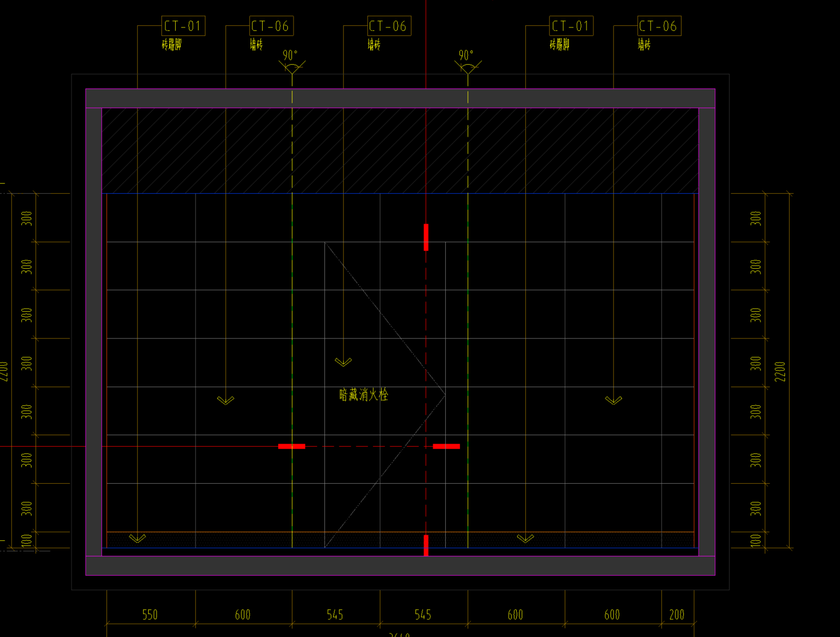840x637 pixels.
Task: Select the hatched region above the tiled wall
Action: (x=400, y=151)
